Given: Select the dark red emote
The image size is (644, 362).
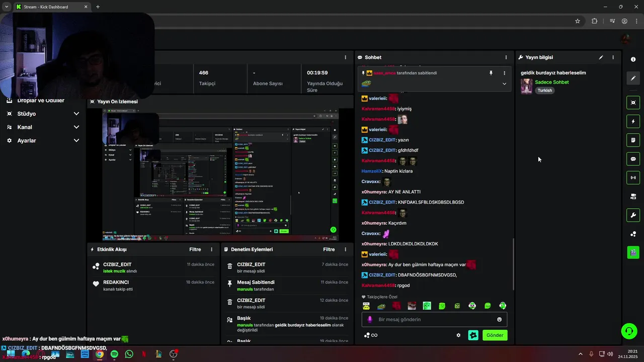Looking at the screenshot, I should [x=396, y=306].
